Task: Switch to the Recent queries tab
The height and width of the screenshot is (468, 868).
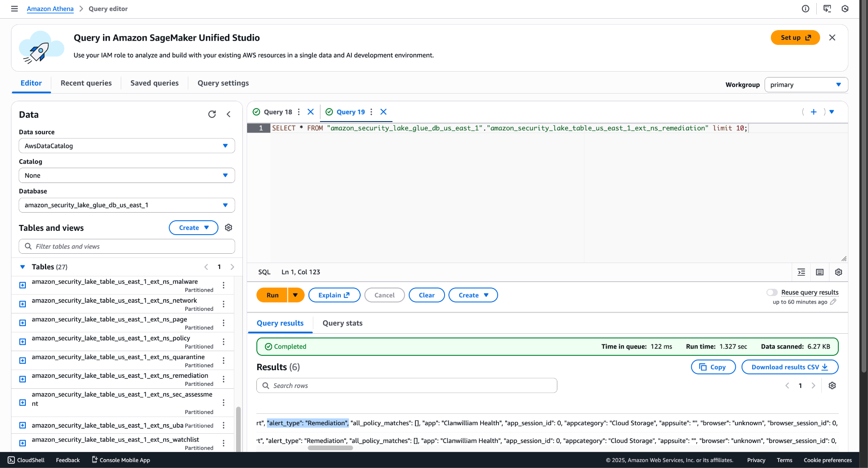Action: click(86, 83)
